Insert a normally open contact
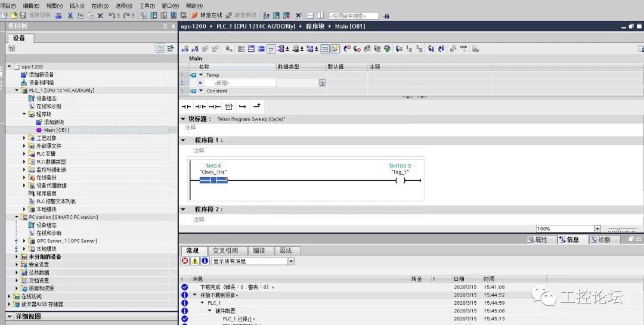Image resolution: width=644 pixels, height=325 pixels. pyautogui.click(x=187, y=107)
